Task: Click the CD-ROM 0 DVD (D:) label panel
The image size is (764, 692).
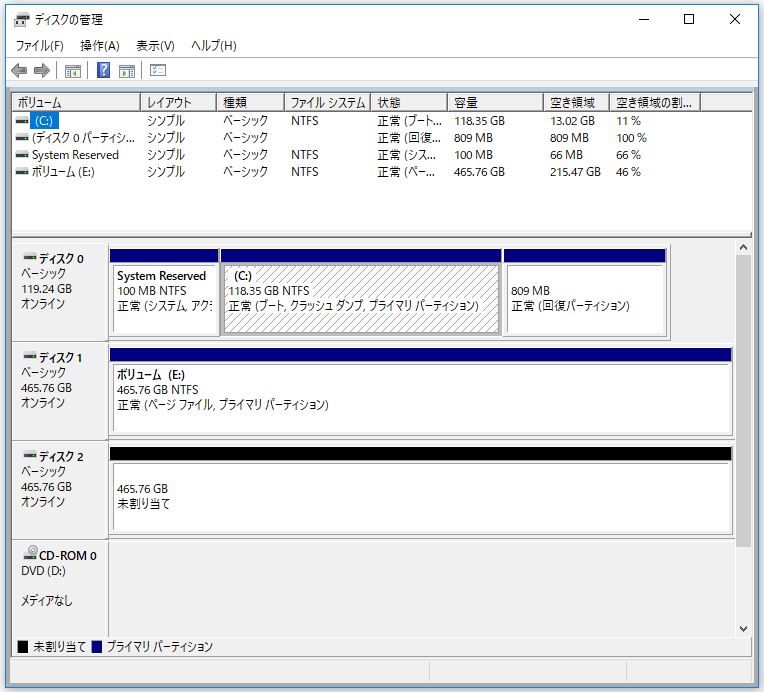Action: (x=59, y=588)
